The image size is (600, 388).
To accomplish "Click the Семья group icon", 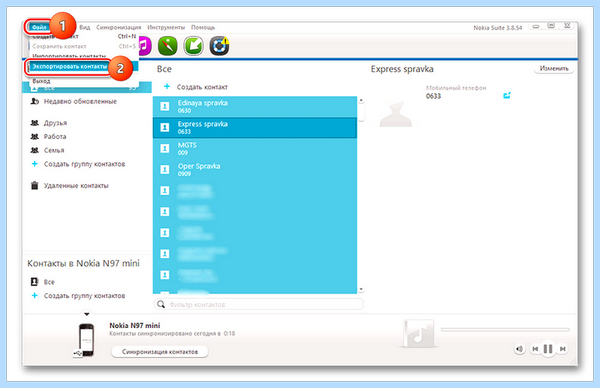I will point(34,150).
